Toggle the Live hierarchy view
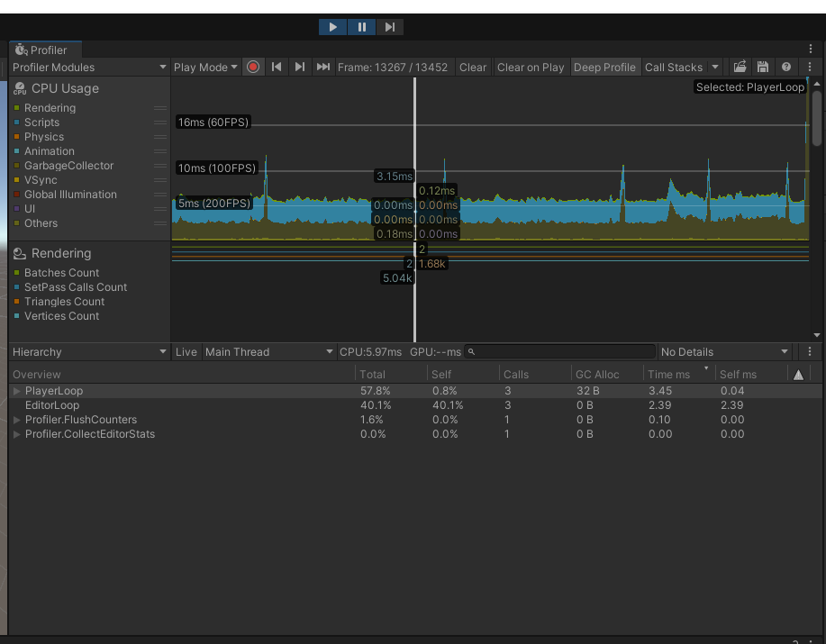Image resolution: width=826 pixels, height=644 pixels. point(186,351)
